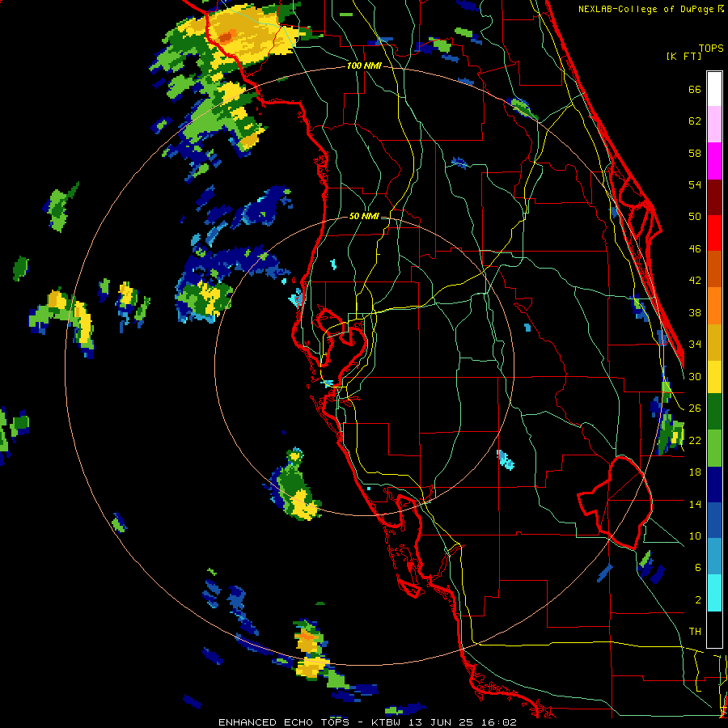Image resolution: width=728 pixels, height=728 pixels.
Task: Click the '46' legend value
Action: (x=695, y=249)
